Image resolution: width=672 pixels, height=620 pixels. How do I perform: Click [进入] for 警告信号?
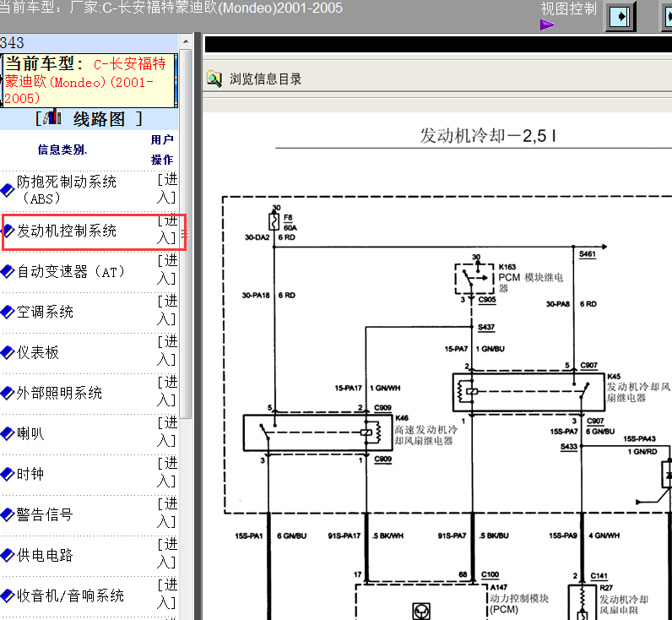(167, 513)
